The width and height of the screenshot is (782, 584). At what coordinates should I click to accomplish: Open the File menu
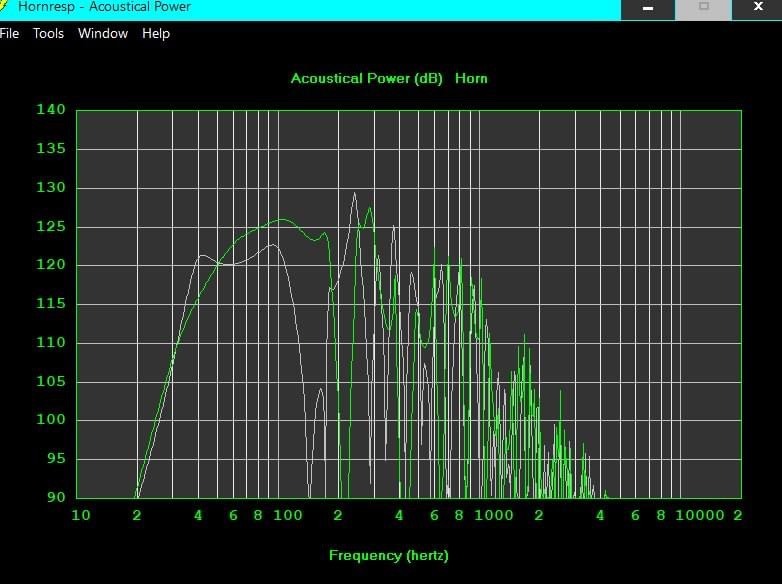[9, 33]
